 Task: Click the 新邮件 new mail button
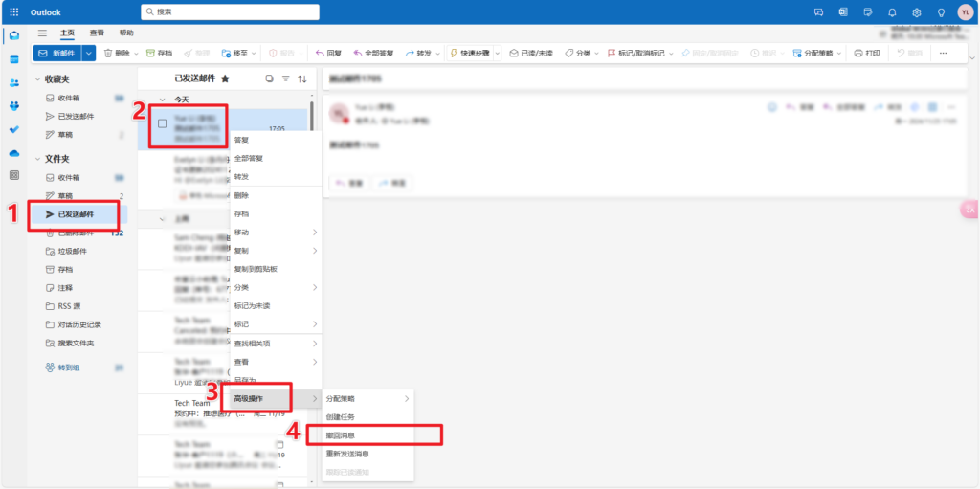tap(57, 54)
